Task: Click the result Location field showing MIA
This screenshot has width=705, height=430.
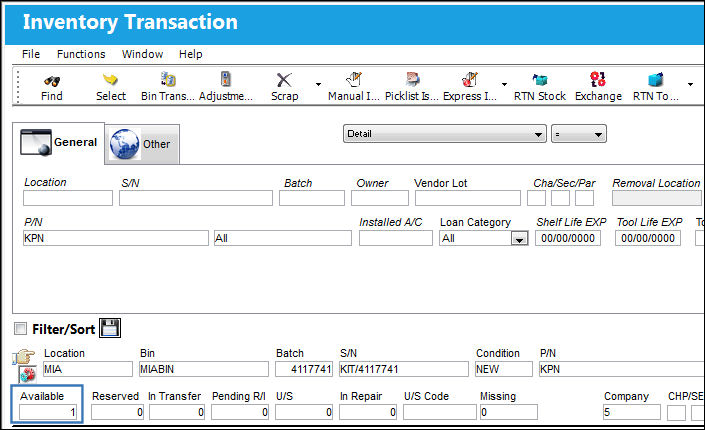Action: coord(88,369)
